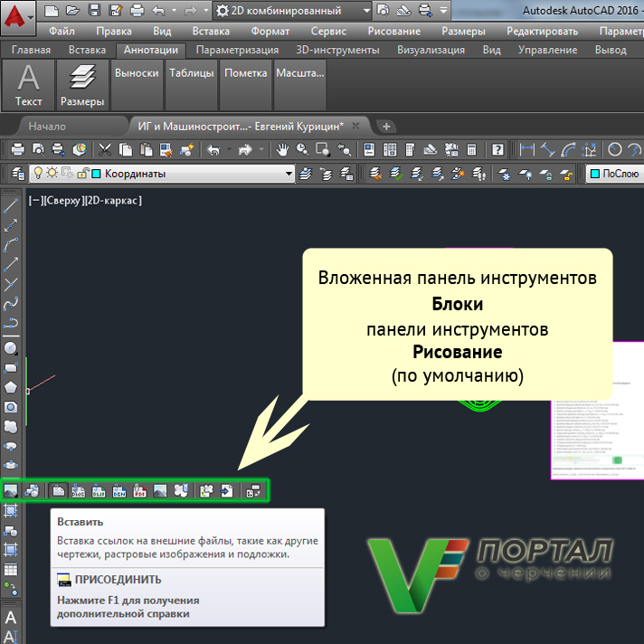Create a new drawing from quick access toolbar
Viewport: 644px width, 644px height.
[52, 11]
